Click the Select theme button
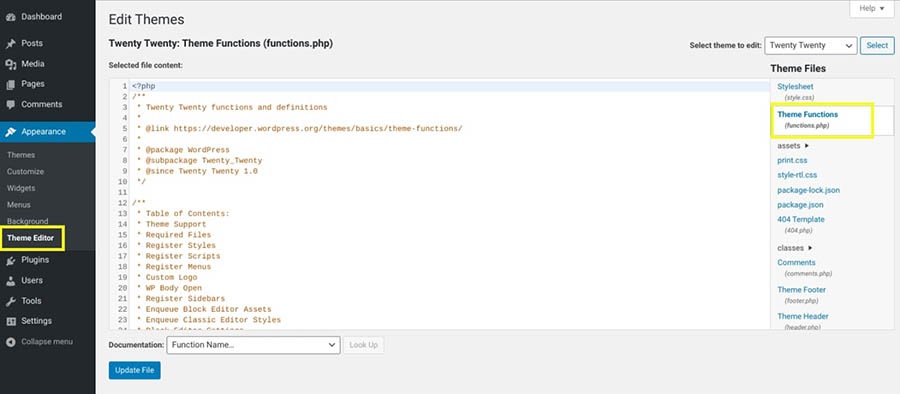900x394 pixels. point(877,45)
